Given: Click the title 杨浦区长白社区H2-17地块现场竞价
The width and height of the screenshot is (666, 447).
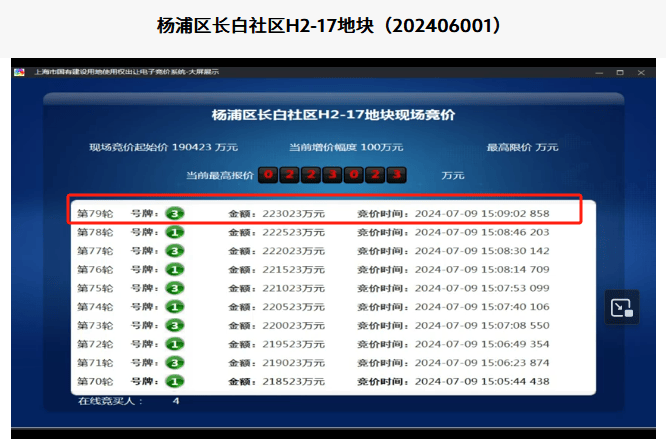Looking at the screenshot, I should tap(333, 115).
